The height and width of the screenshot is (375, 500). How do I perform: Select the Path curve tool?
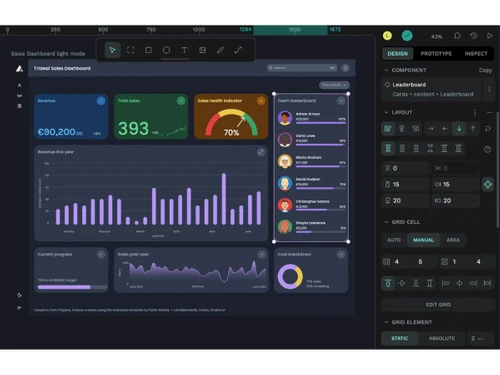click(238, 50)
